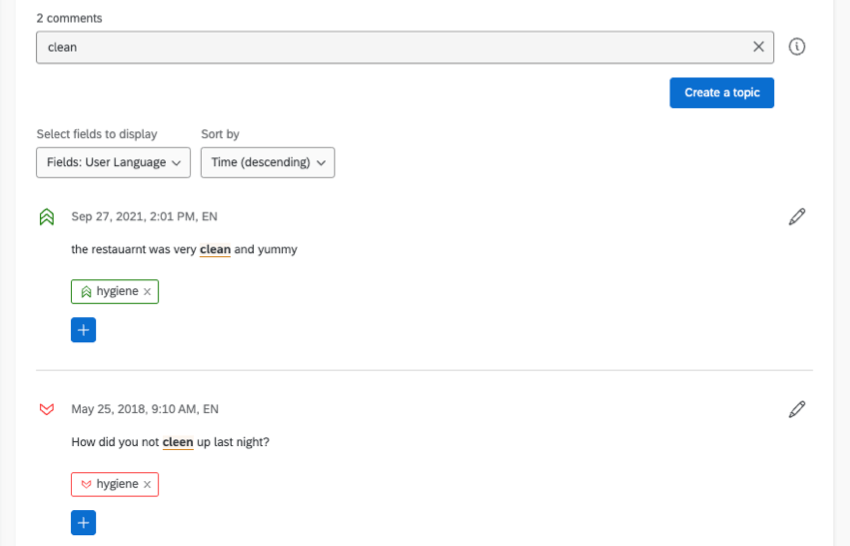Add topic to the second comment
This screenshot has height=546, width=850.
point(83,522)
